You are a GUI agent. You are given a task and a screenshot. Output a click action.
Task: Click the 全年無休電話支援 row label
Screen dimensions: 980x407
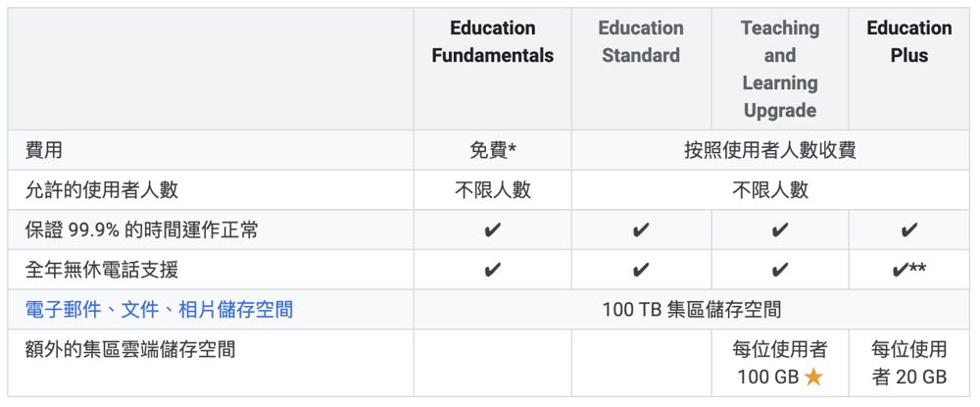point(102,270)
